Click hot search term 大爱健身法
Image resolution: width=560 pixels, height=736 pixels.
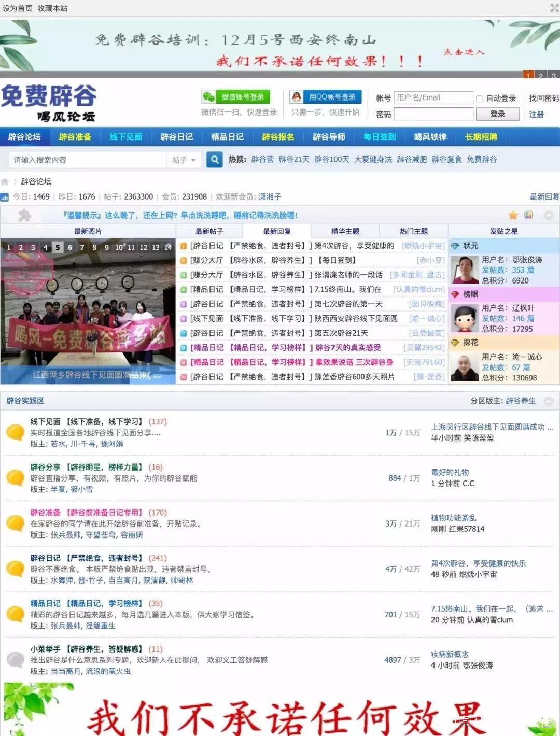click(x=373, y=160)
